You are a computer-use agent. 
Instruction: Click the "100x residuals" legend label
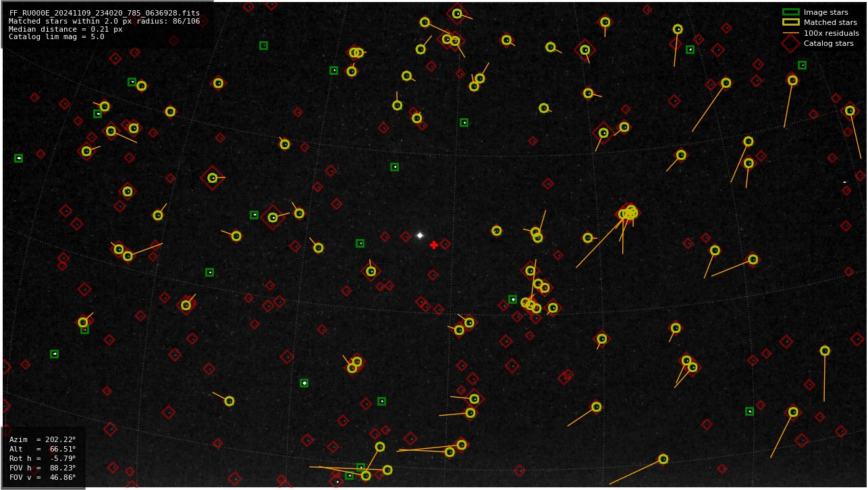click(x=831, y=33)
